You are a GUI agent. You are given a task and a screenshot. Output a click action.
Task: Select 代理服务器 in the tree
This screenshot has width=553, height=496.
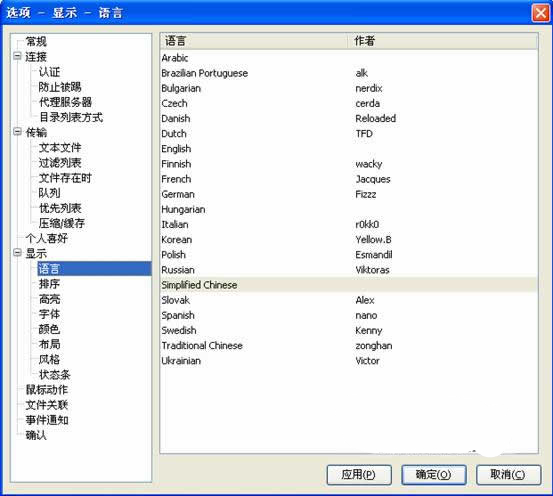tap(65, 102)
